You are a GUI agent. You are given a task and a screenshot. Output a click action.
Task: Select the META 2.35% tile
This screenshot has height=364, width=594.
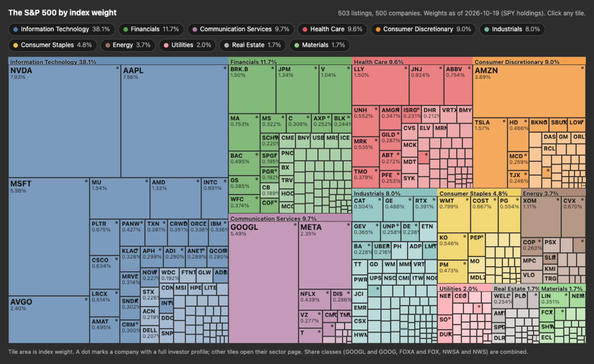pos(325,255)
